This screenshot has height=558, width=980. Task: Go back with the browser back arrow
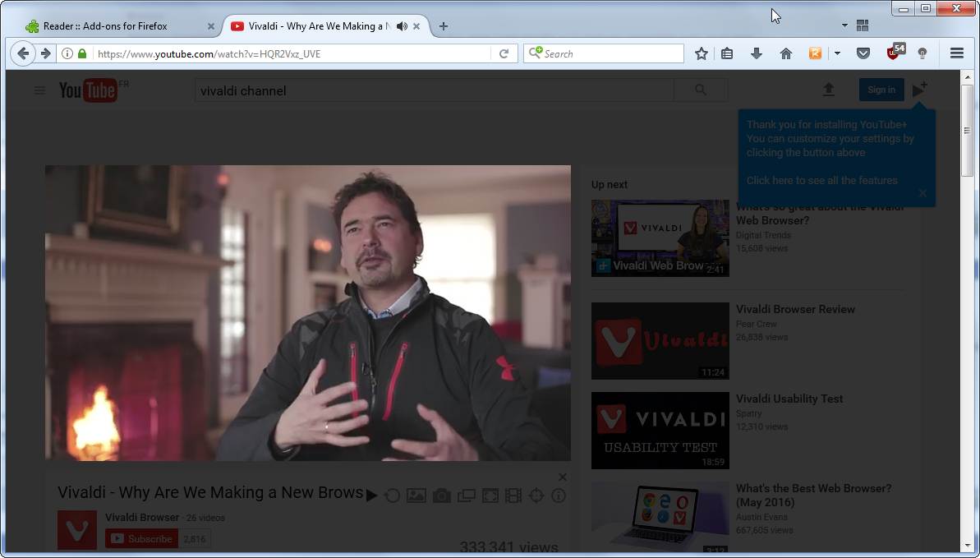click(x=23, y=53)
